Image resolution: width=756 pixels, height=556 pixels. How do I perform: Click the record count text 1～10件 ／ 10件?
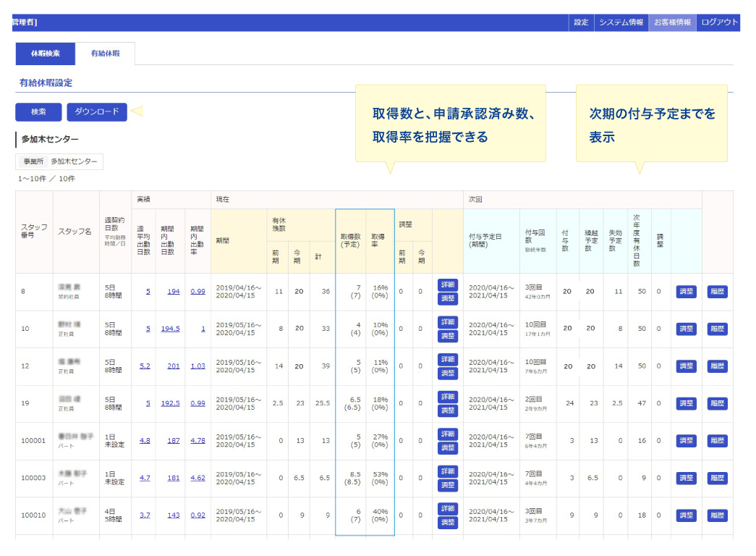click(47, 179)
